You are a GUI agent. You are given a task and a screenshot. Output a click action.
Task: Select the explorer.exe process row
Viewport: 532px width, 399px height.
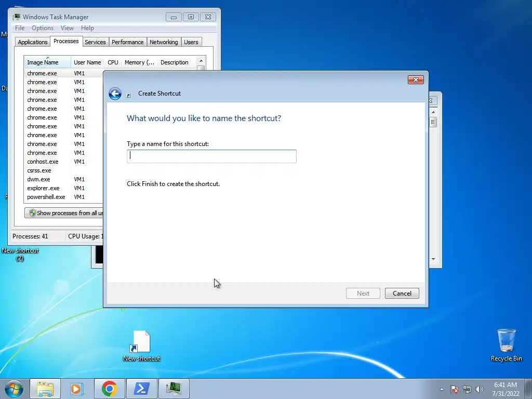click(64, 188)
